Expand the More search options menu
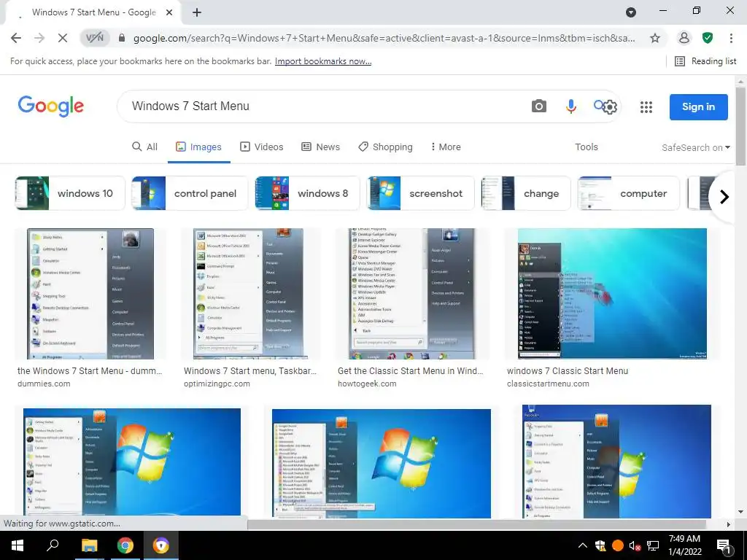This screenshot has width=747, height=560. [x=446, y=147]
